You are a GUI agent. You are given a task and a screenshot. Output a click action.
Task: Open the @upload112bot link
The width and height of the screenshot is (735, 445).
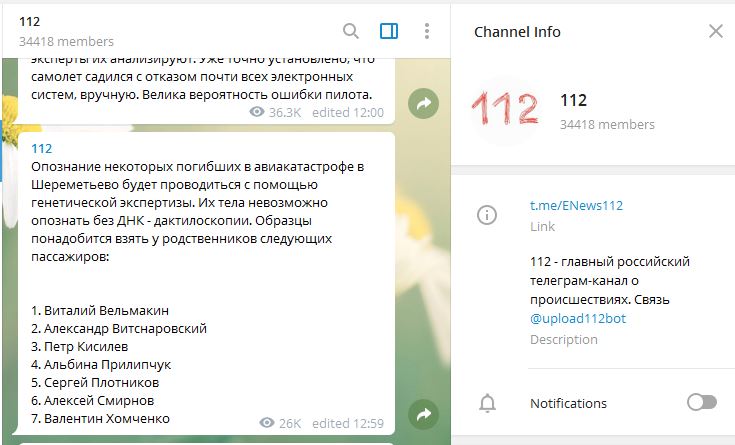(578, 318)
